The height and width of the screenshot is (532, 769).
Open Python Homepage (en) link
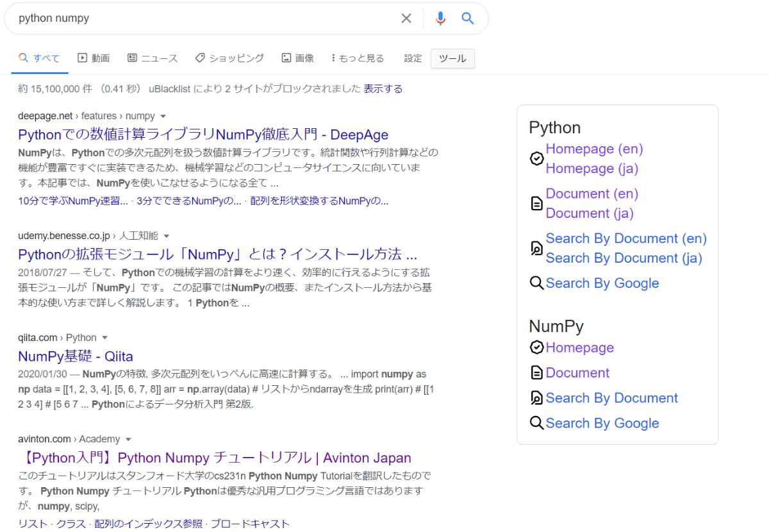click(594, 149)
